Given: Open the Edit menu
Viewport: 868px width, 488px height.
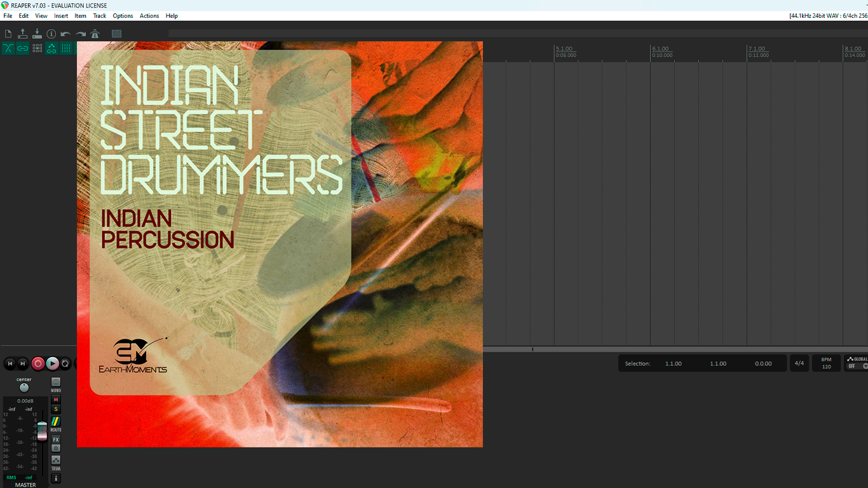Looking at the screenshot, I should [x=24, y=16].
